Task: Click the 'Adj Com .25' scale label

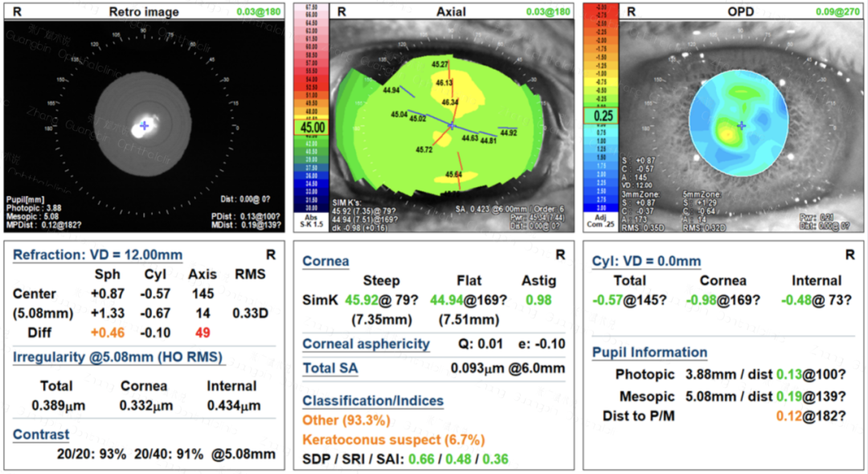Action: [x=600, y=221]
